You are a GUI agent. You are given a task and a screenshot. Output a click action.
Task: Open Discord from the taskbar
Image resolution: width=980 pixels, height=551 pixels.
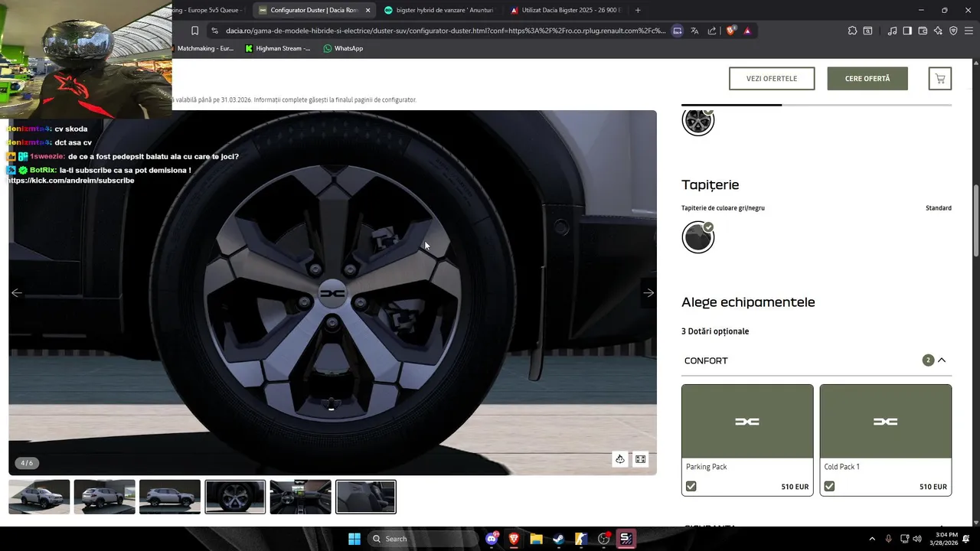tap(492, 539)
